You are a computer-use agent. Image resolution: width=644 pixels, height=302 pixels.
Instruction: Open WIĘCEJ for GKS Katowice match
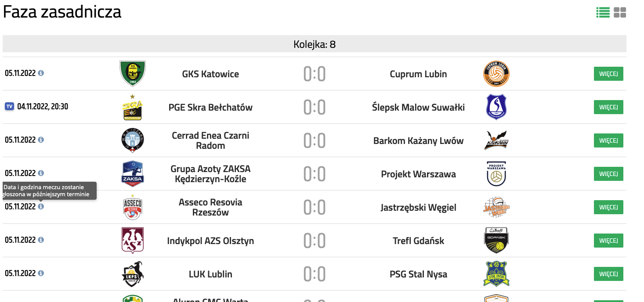pyautogui.click(x=608, y=74)
